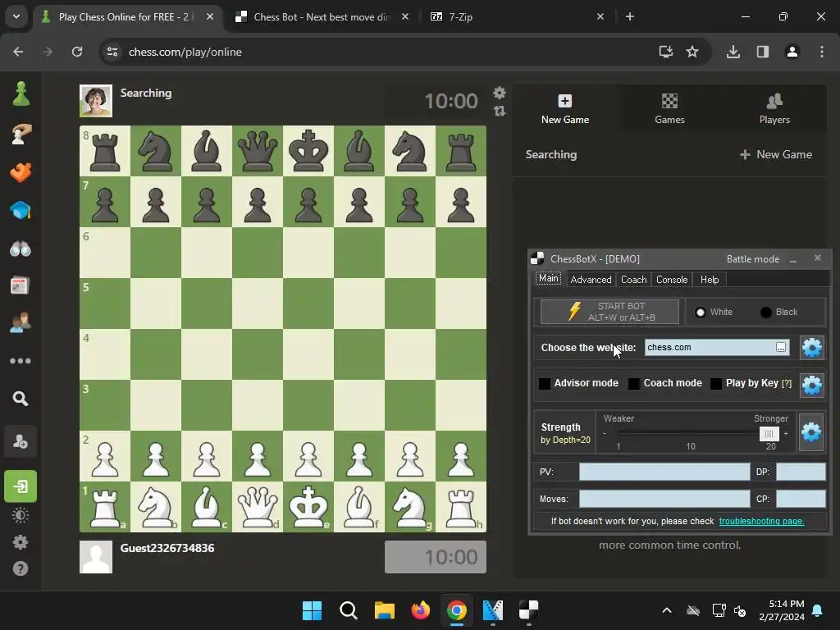Open Chrome three-dot menu
The height and width of the screenshot is (630, 840).
[822, 52]
